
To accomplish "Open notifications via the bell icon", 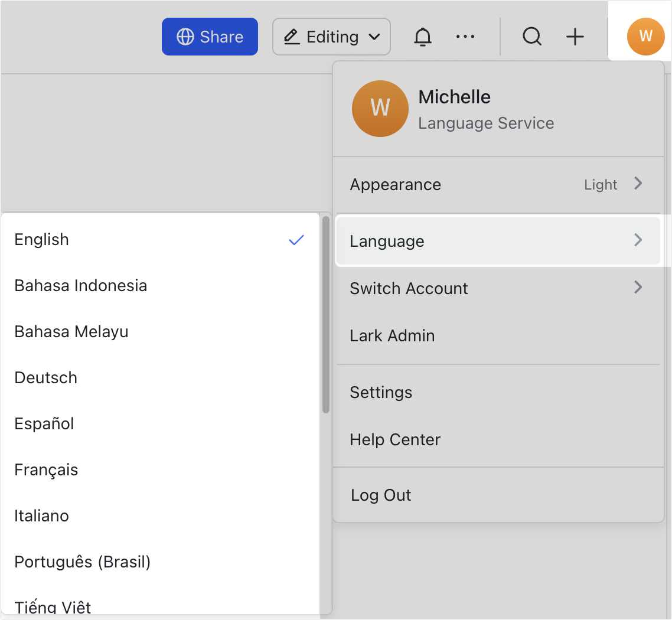I will click(423, 37).
